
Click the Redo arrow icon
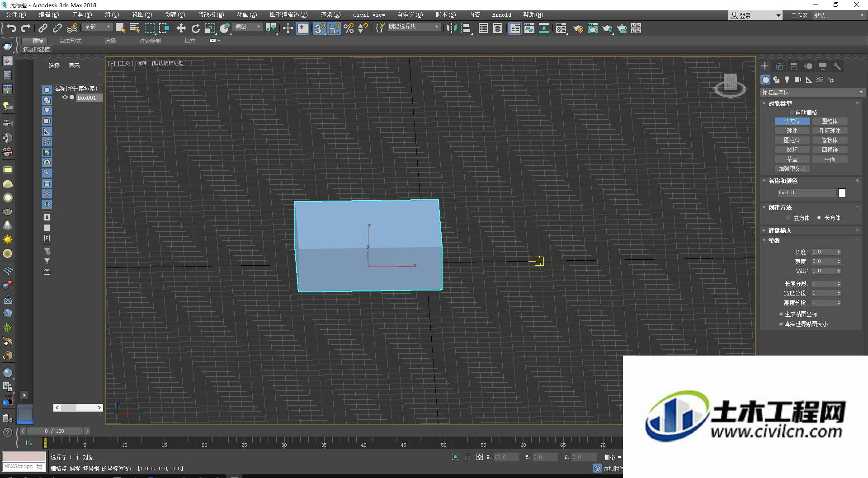pos(26,28)
